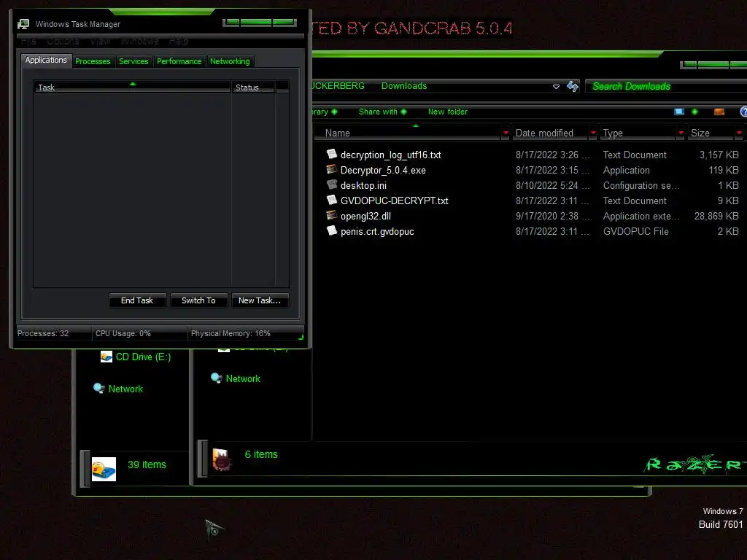
Task: Click the "28,869 KB" size cell
Action: [716, 216]
